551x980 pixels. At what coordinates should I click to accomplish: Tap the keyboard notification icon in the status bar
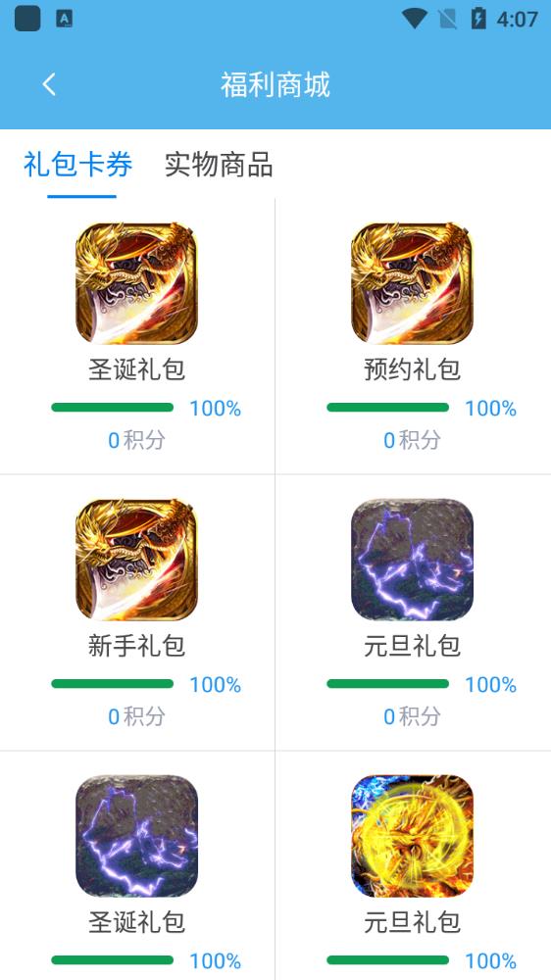pos(65,19)
